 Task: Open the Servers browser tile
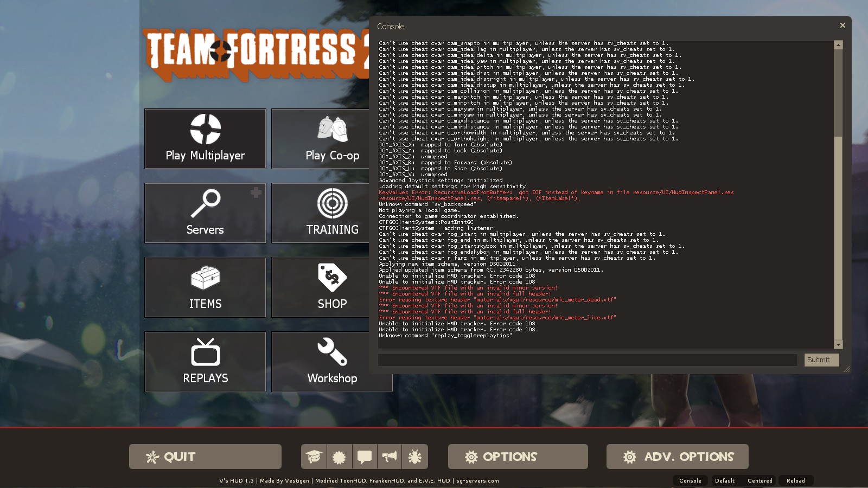click(205, 213)
